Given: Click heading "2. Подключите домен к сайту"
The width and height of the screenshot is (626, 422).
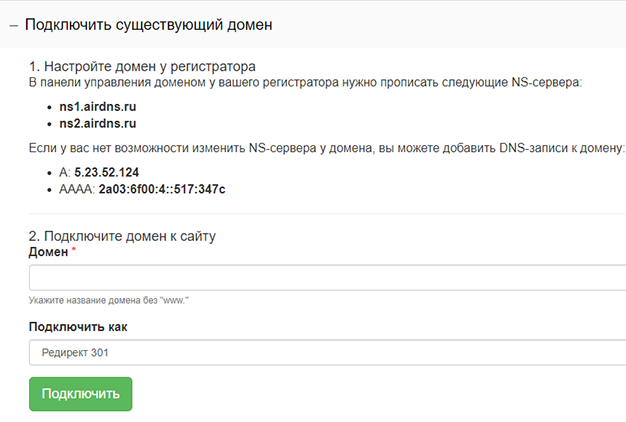Looking at the screenshot, I should coord(122,236).
